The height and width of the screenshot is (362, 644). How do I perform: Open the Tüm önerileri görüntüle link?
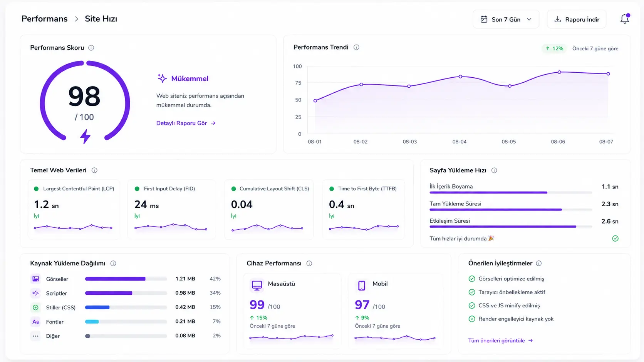click(500, 340)
